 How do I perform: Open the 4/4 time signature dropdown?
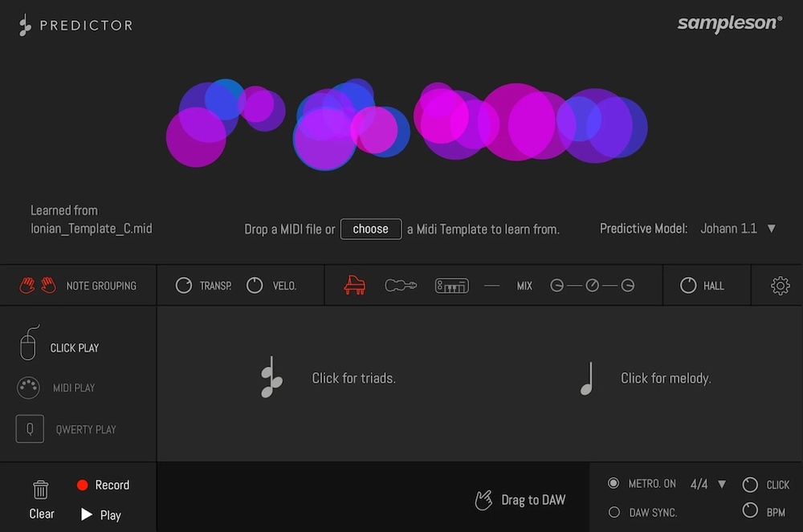pos(722,484)
